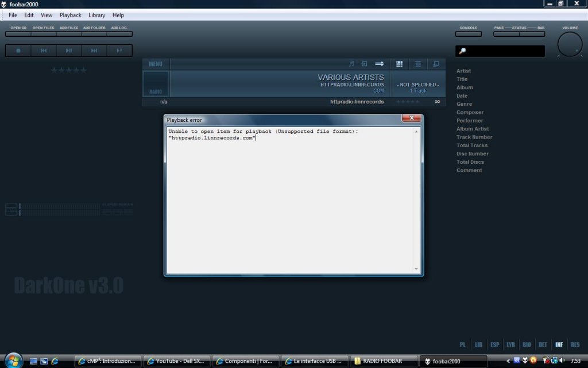Image resolution: width=588 pixels, height=368 pixels.
Task: Click the Open CD button
Action: click(x=18, y=34)
